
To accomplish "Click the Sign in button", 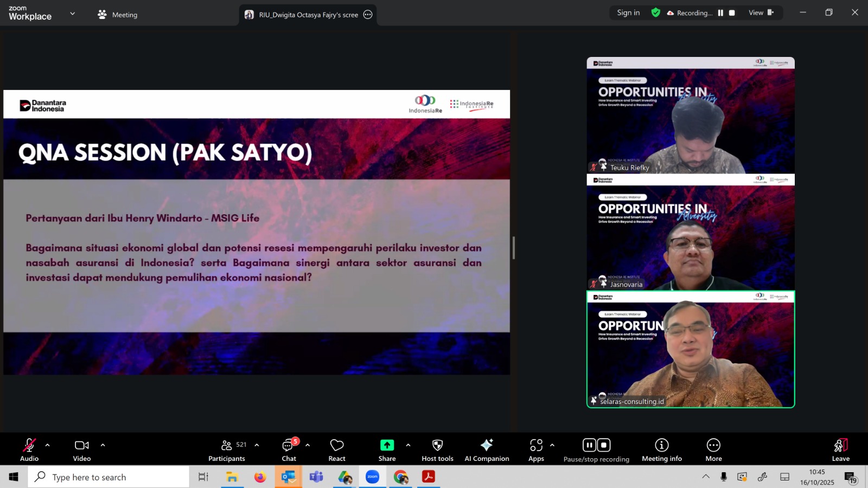I will [628, 13].
